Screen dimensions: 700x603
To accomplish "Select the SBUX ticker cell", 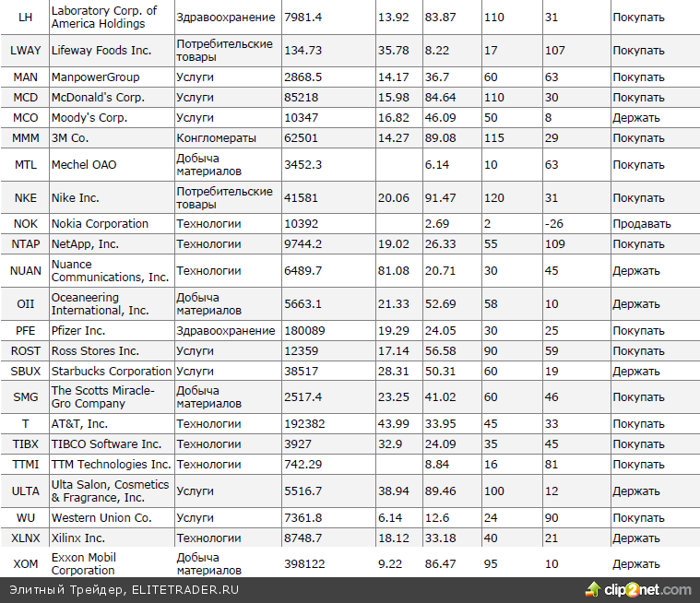I will click(x=25, y=372).
